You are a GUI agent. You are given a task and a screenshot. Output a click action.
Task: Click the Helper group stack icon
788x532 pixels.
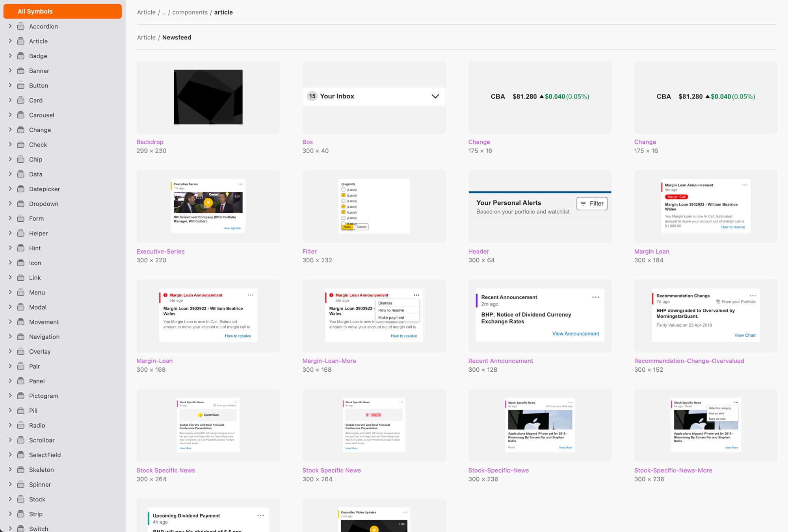point(20,233)
